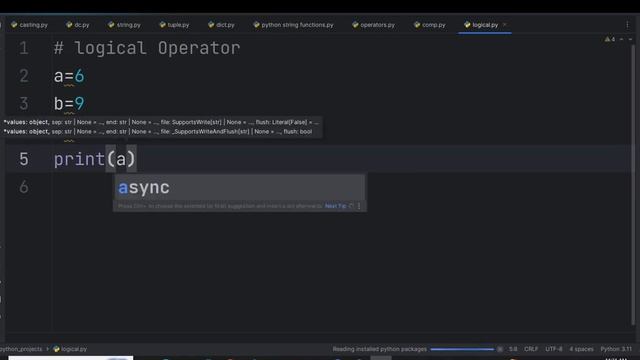This screenshot has width=640, height=360.
Task: Open the CRLF line separator selector
Action: tap(531, 349)
